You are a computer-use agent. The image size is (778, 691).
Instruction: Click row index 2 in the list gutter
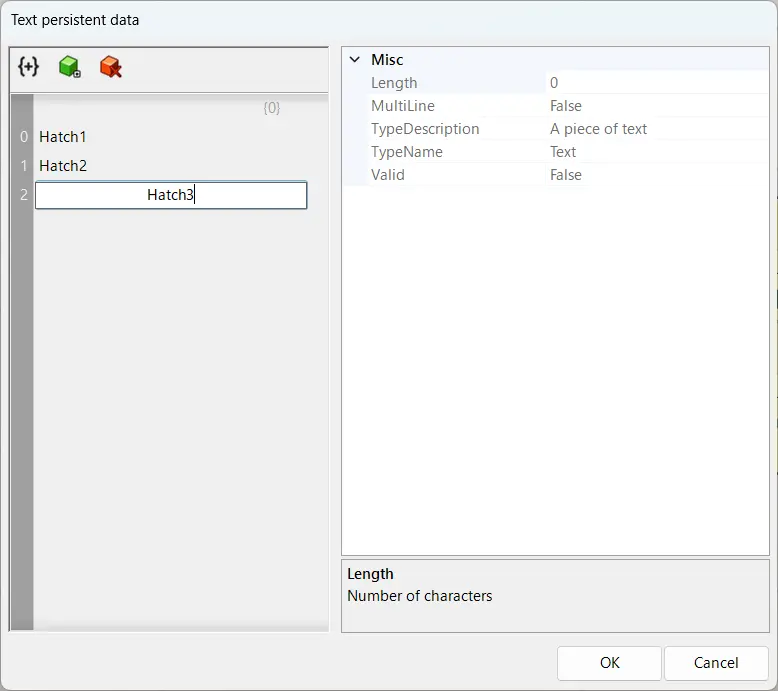coord(24,195)
